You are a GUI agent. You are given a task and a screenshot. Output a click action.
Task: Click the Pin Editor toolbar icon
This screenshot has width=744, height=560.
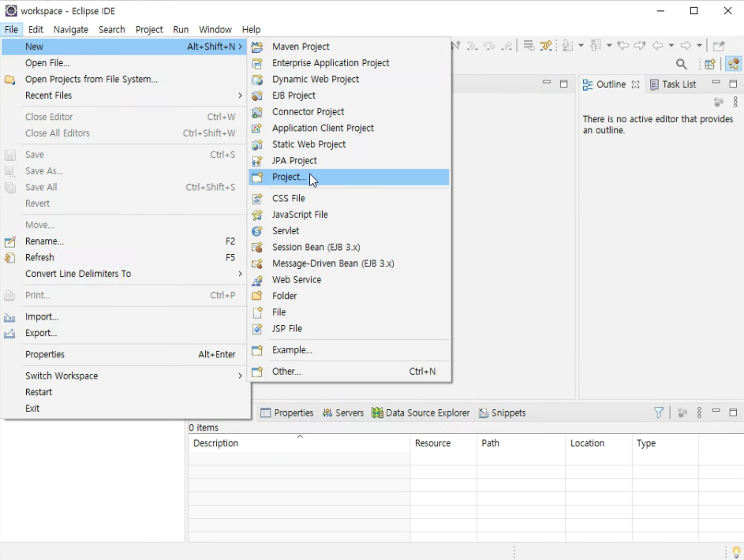[720, 46]
